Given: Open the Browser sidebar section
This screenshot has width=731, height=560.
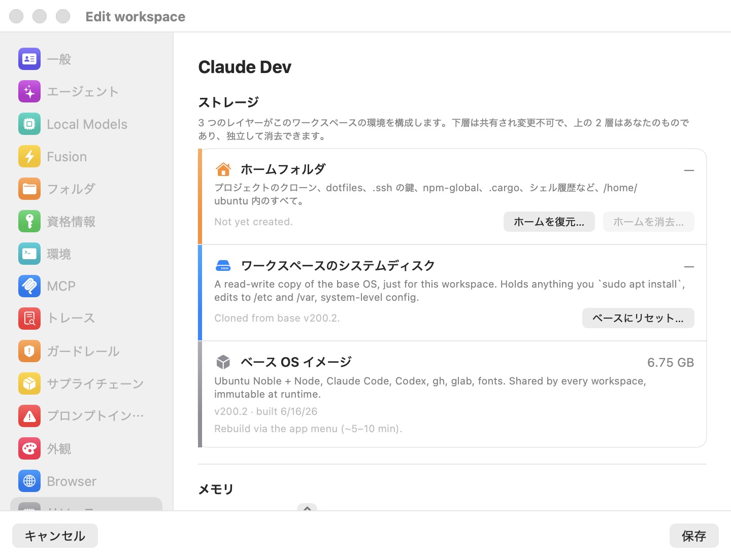Looking at the screenshot, I should point(86,481).
